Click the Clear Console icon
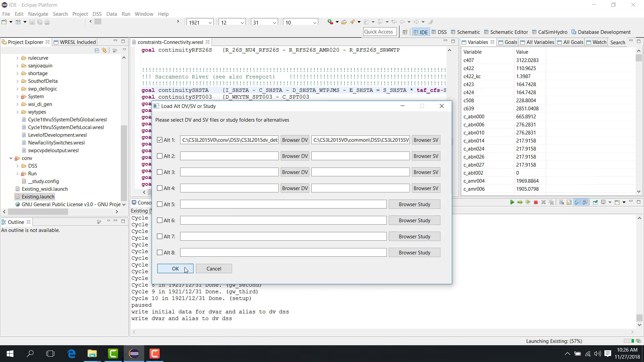Image resolution: width=644 pixels, height=362 pixels. click(x=561, y=202)
